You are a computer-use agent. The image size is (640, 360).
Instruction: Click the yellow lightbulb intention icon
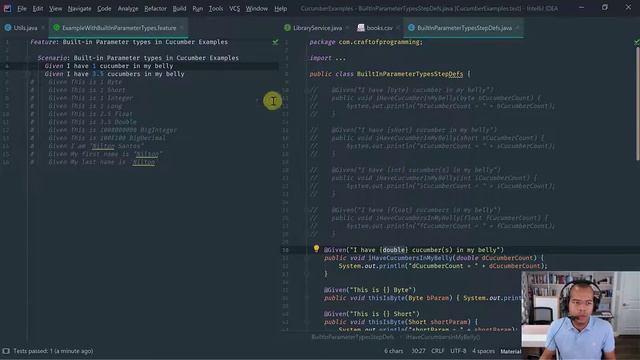316,249
